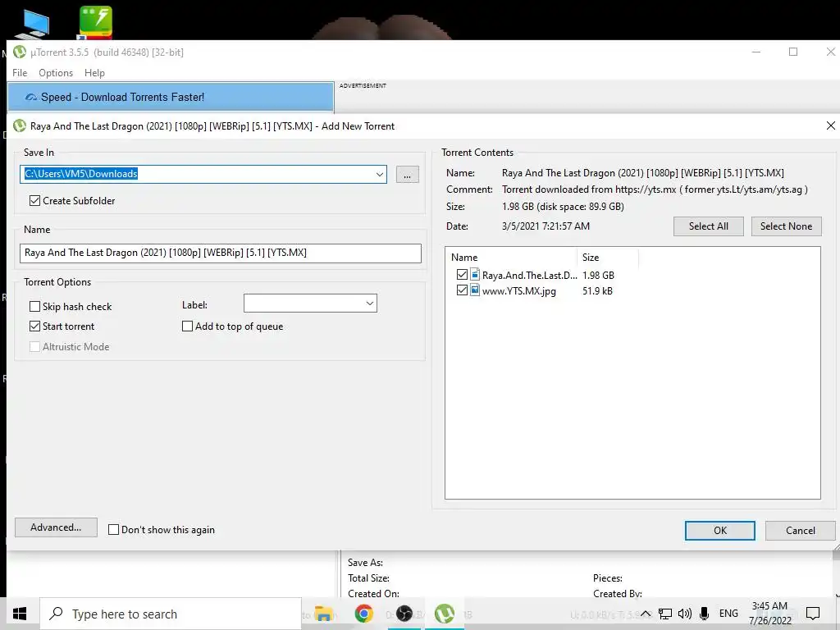Open the Options menu
The image size is (840, 630).
click(56, 73)
